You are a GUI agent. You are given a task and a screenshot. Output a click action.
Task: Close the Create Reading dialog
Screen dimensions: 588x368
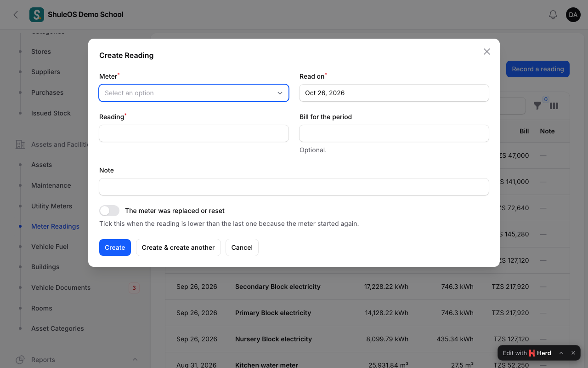(487, 52)
